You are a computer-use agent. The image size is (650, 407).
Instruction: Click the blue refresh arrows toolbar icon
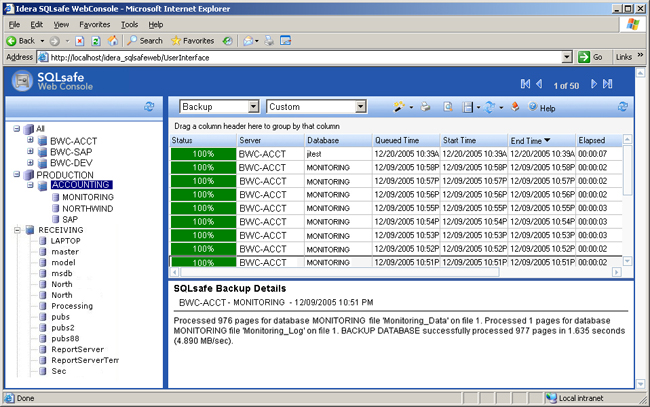click(490, 107)
